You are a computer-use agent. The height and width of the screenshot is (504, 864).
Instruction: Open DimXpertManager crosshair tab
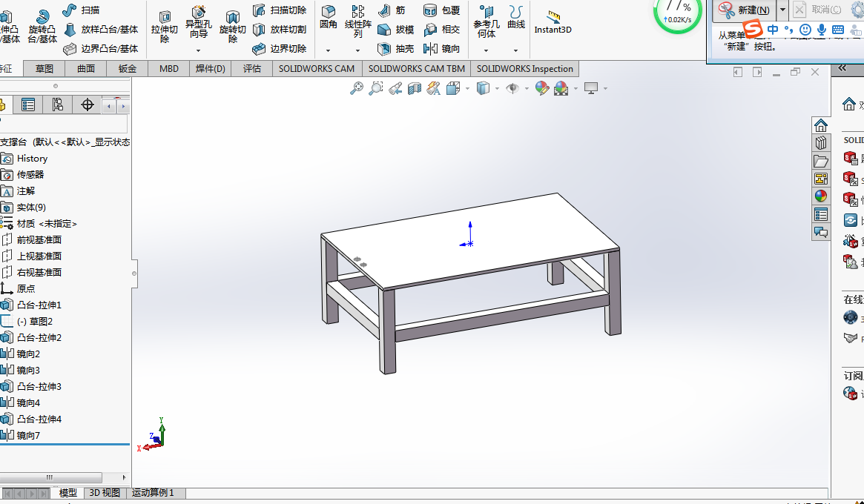(x=87, y=105)
